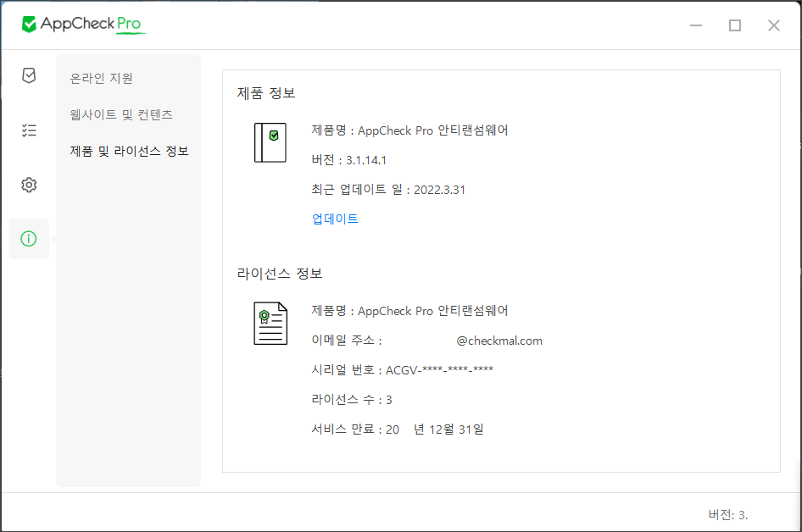Click the checkmal.com email address text
802x532 pixels.
click(498, 341)
